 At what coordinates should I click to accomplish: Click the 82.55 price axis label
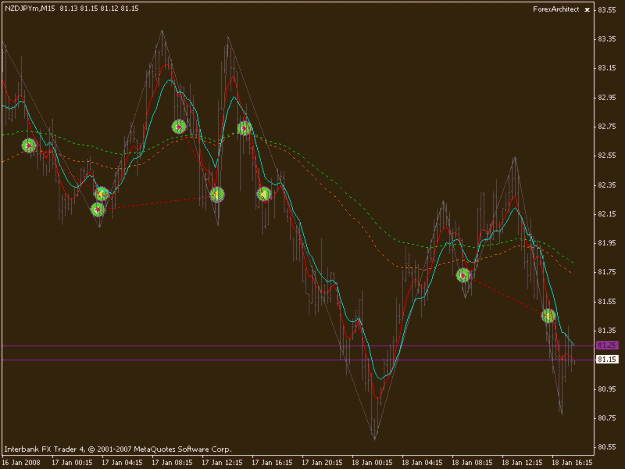607,155
